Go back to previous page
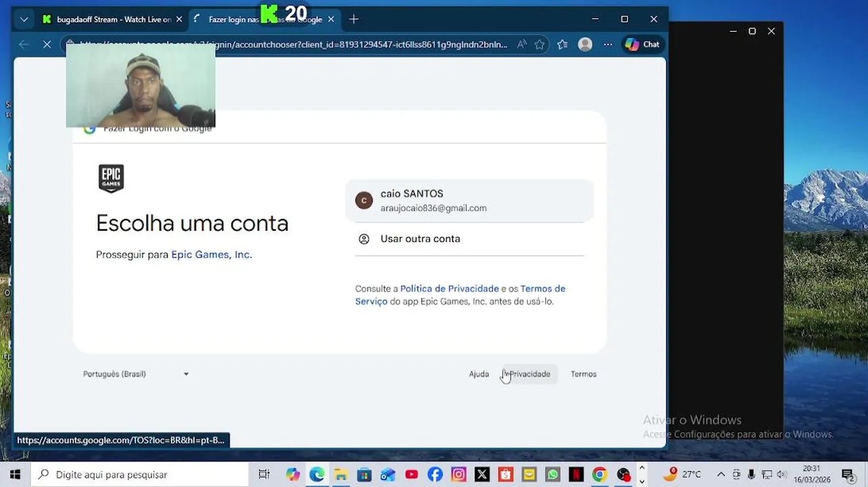 [24, 45]
